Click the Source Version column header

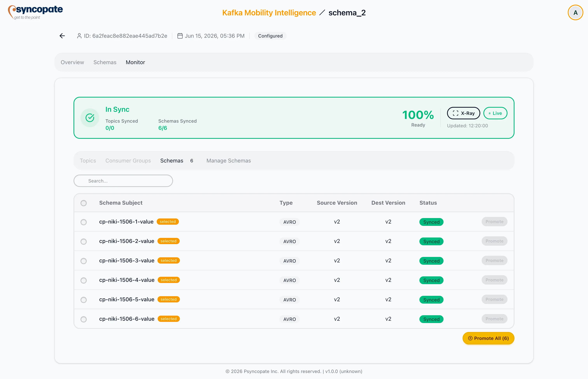(337, 203)
